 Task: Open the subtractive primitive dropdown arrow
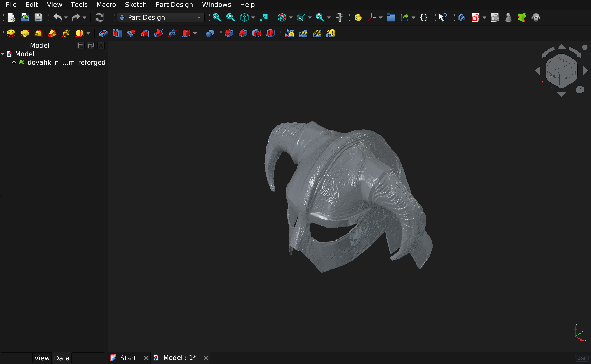tap(195, 33)
